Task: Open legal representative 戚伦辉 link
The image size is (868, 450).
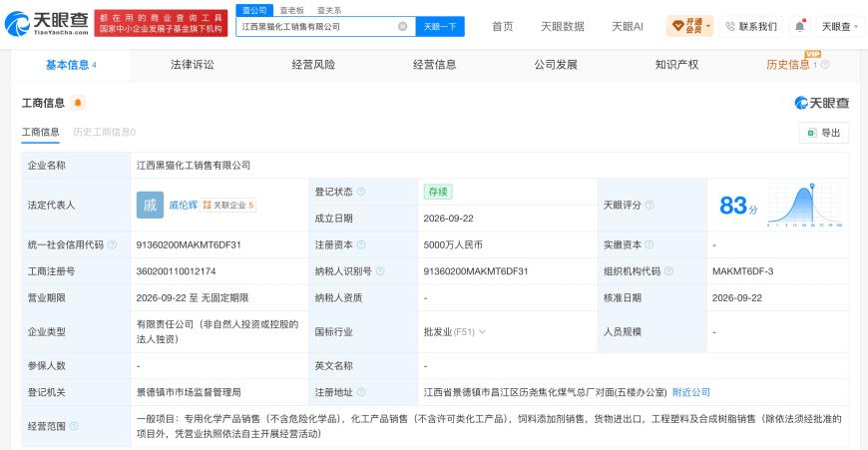Action: tap(184, 205)
